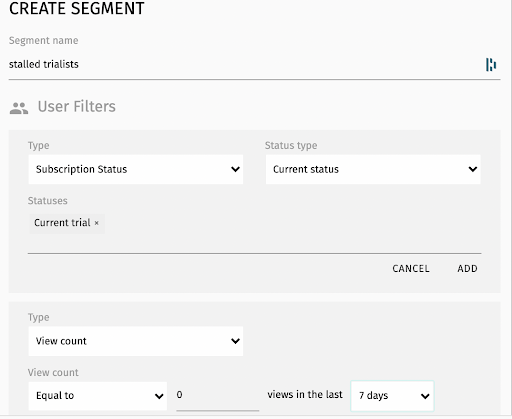Click chevron arrow of Equal to dropdown
The width and height of the screenshot is (512, 419).
click(159, 396)
